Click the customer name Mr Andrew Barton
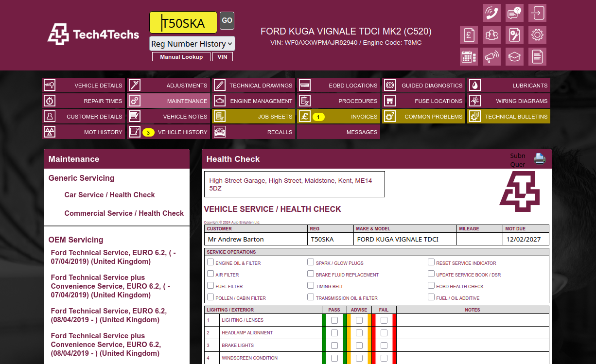Image resolution: width=596 pixels, height=364 pixels. pyautogui.click(x=236, y=239)
